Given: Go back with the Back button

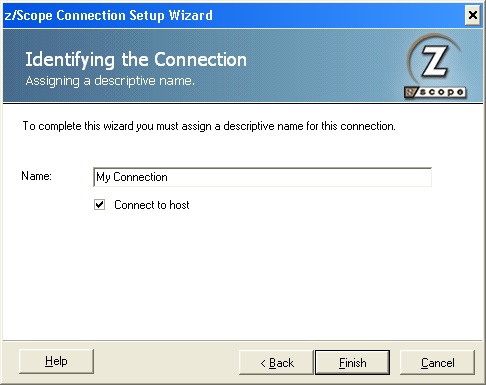Looking at the screenshot, I should click(276, 362).
